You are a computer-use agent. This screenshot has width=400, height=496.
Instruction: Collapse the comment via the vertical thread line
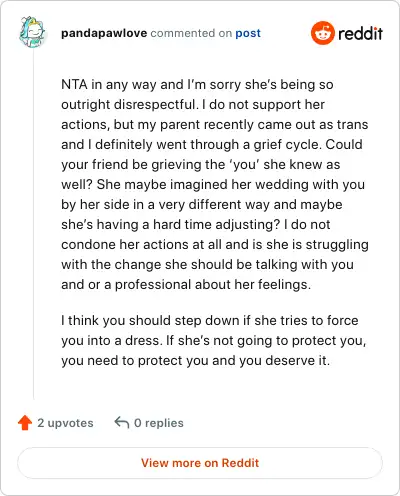pyautogui.click(x=34, y=225)
